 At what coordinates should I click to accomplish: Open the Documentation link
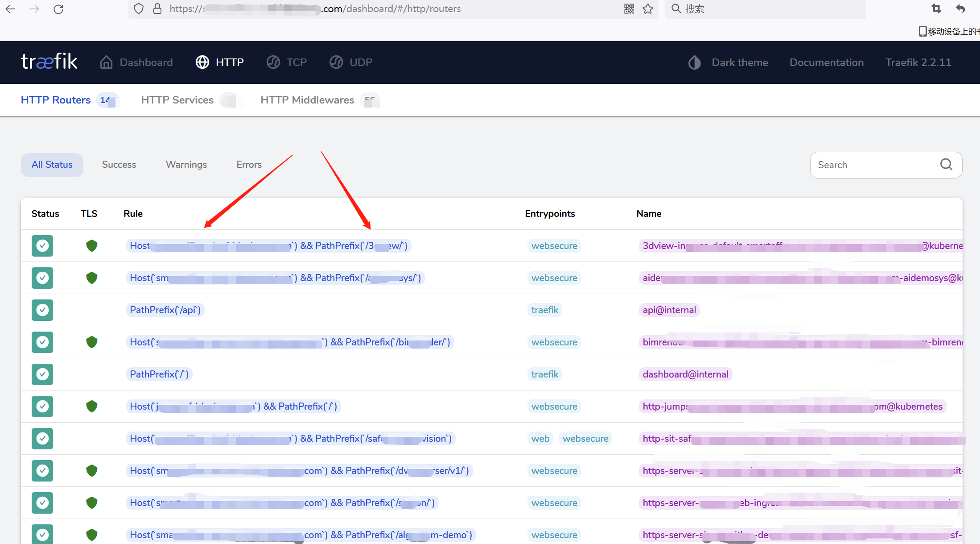[x=827, y=62]
